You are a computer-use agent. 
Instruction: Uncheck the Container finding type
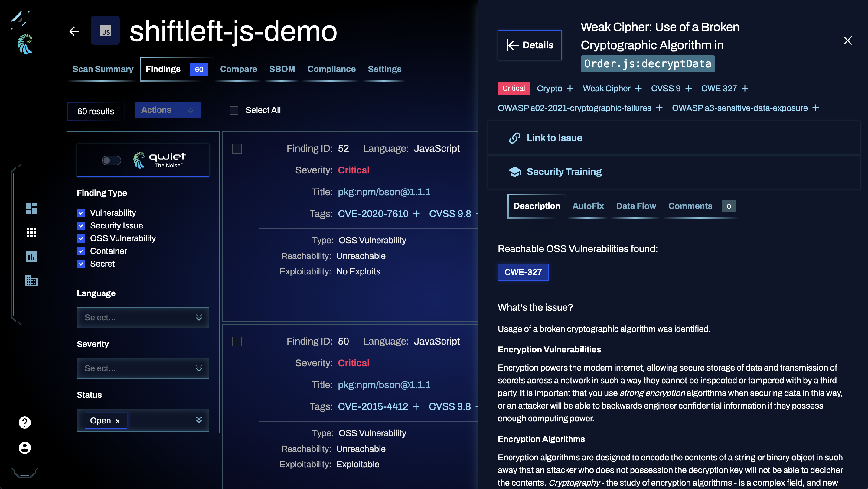pos(81,251)
